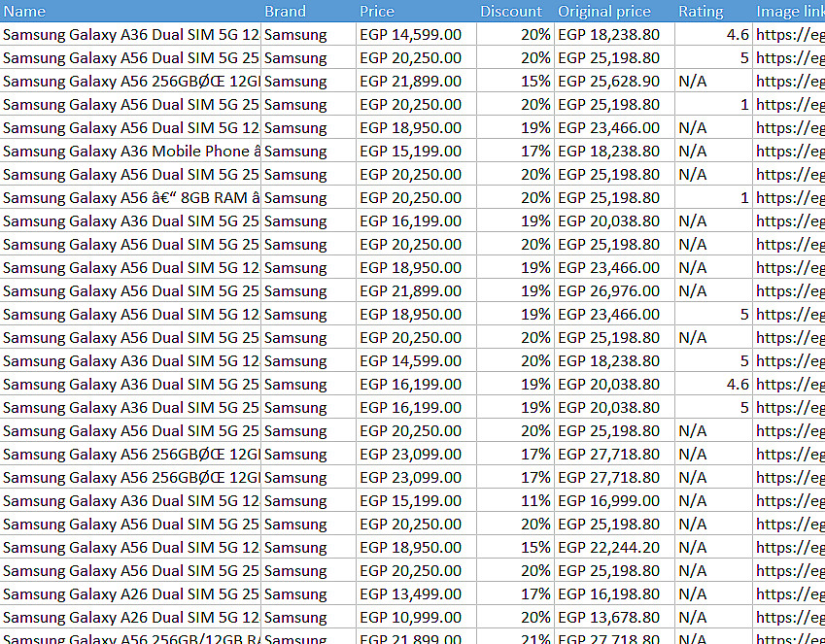
Task: Select 15% discount in the EGP 21,899.00 row
Action: coord(516,82)
